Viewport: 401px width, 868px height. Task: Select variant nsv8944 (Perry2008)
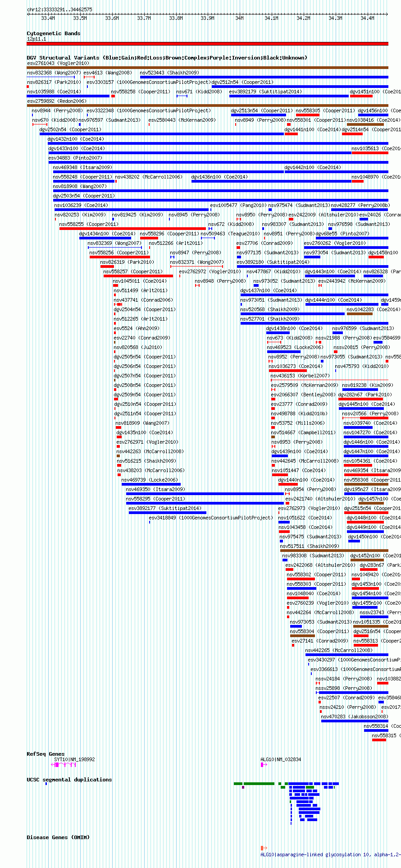[x=32, y=115]
